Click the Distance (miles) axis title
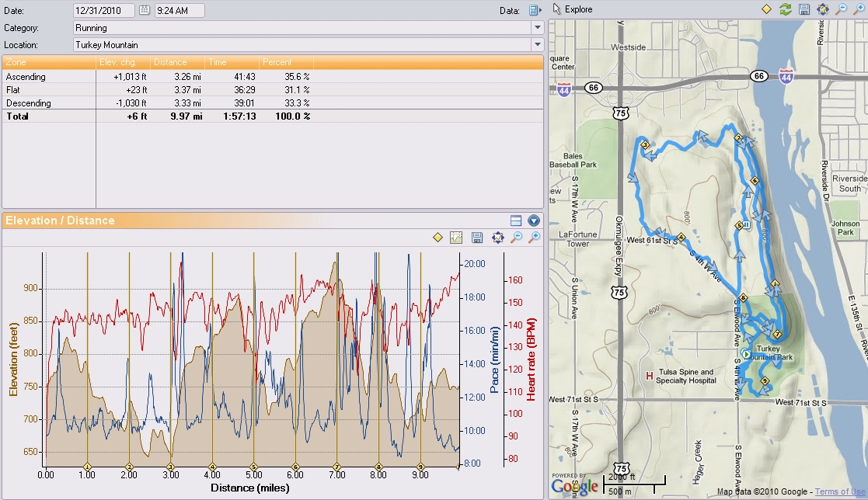This screenshot has width=868, height=500. [249, 488]
